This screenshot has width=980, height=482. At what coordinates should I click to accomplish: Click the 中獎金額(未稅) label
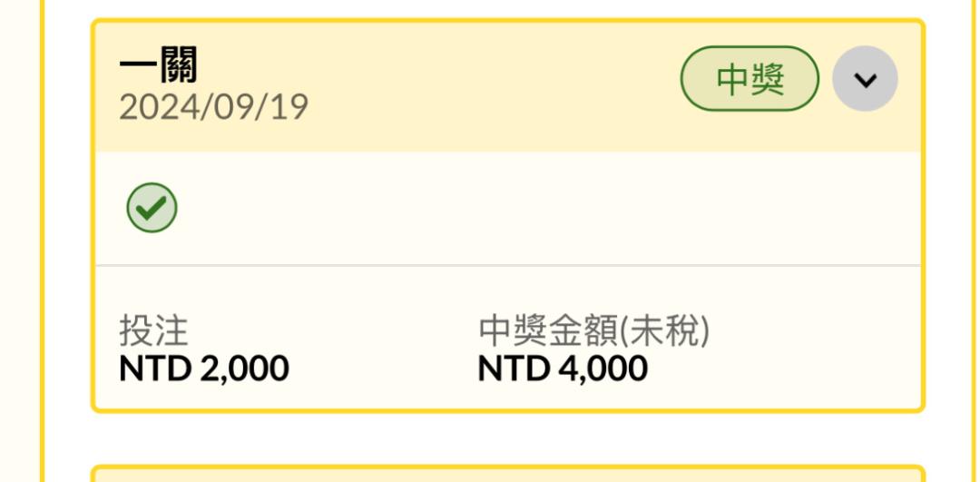593,330
